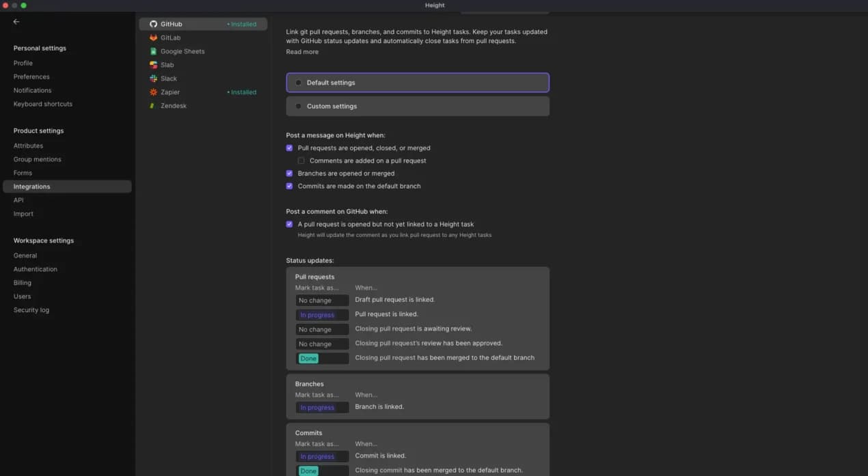Open Attributes settings
868x476 pixels.
[x=28, y=145]
